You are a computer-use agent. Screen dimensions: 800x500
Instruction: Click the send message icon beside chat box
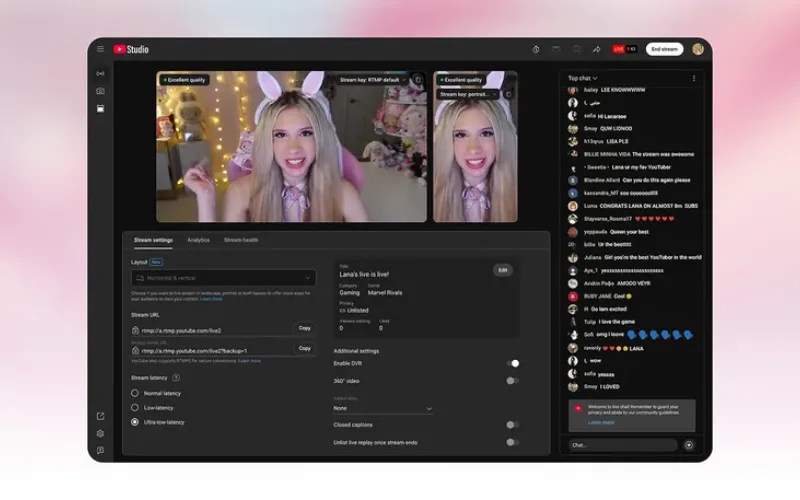688,444
